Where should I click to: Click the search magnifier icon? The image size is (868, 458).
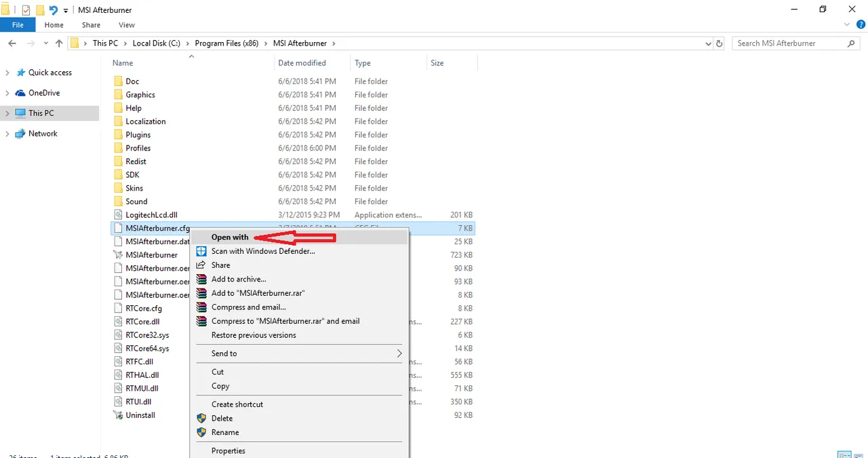(852, 43)
